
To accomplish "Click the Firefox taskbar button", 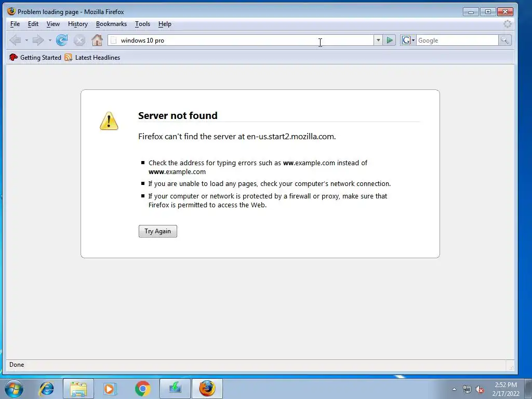I will [207, 389].
